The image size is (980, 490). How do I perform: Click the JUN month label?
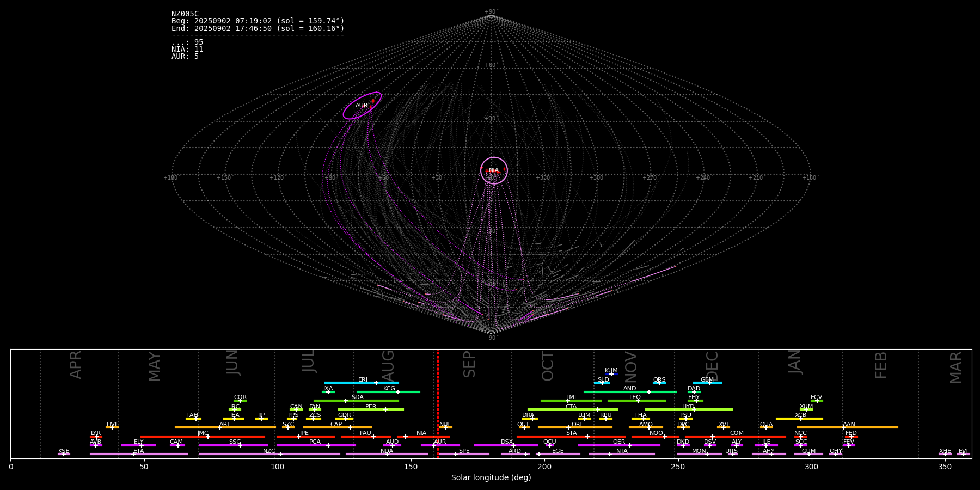pos(232,363)
